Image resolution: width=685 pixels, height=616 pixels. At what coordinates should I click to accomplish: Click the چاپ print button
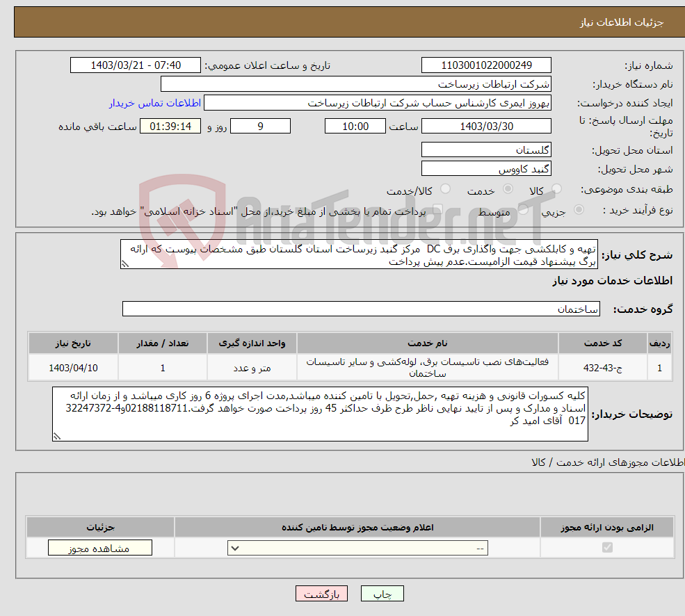(x=382, y=594)
